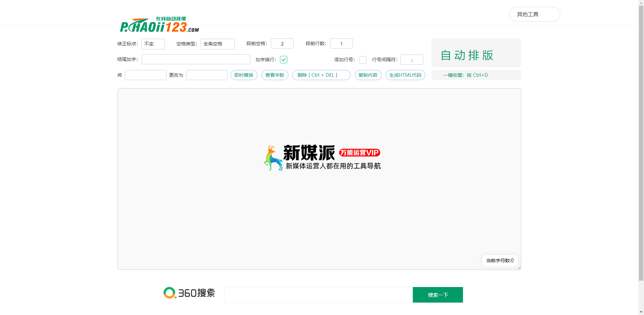Image resolution: width=644 pixels, height=315 pixels.
Task: Click the 搜索一下 button
Action: [438, 295]
